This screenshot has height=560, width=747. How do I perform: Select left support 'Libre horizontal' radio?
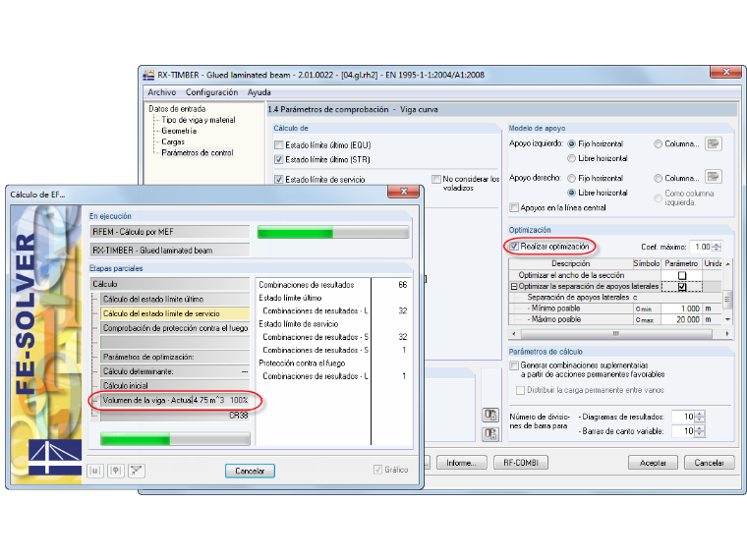571,158
